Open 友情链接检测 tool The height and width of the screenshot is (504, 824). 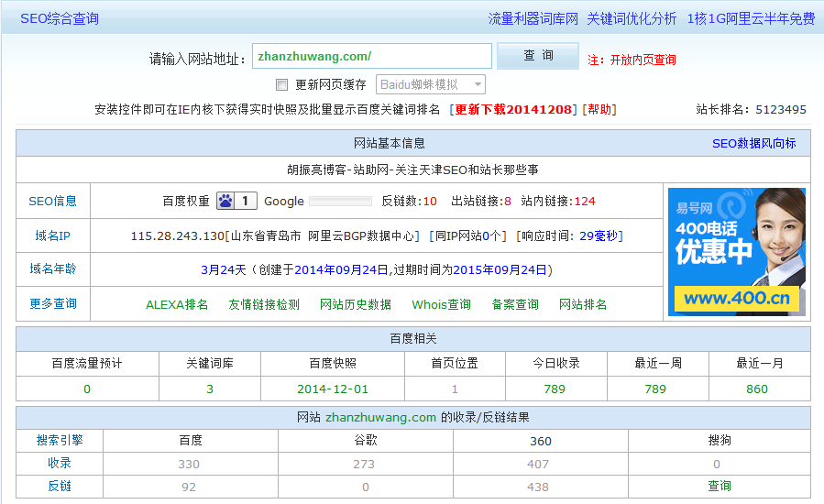point(264,304)
